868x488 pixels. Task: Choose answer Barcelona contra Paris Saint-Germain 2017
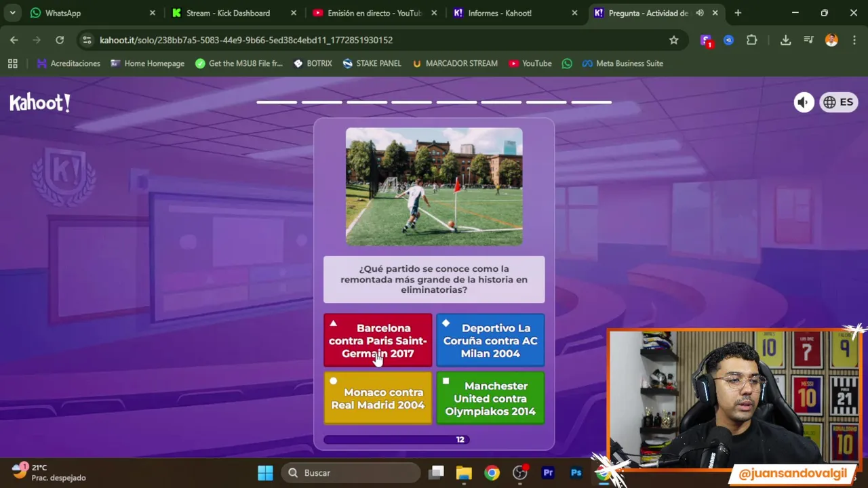click(378, 340)
